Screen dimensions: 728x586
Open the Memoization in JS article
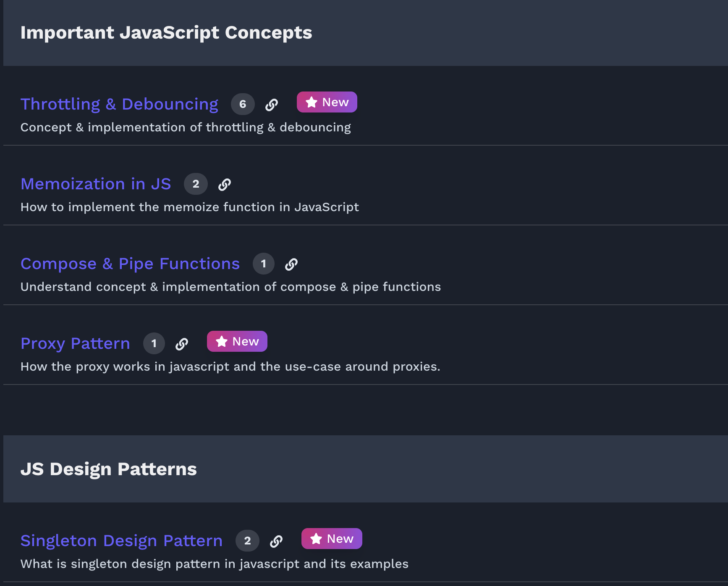point(96,184)
